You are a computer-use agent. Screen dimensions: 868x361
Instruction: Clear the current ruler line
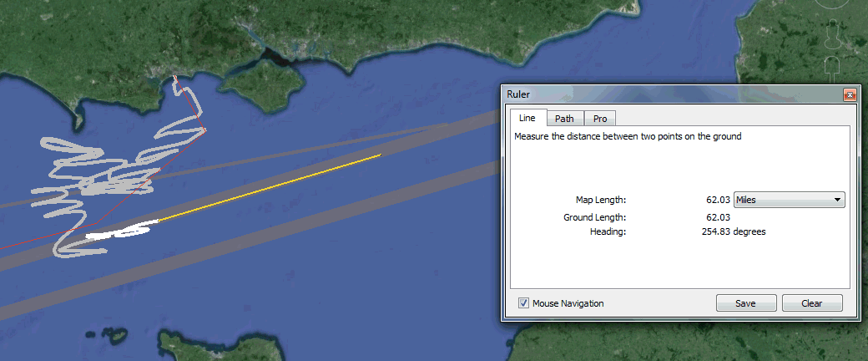click(x=811, y=303)
